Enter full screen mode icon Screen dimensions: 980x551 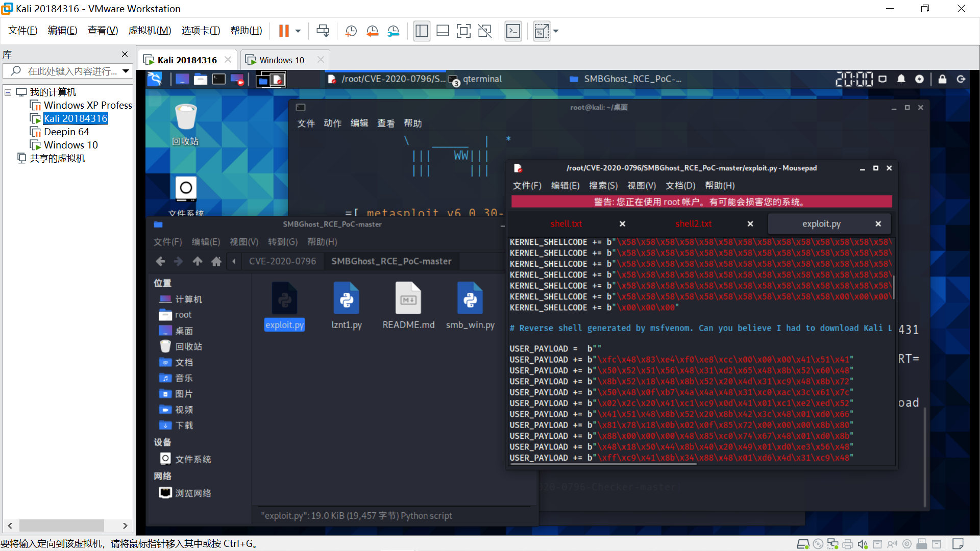pyautogui.click(x=463, y=31)
